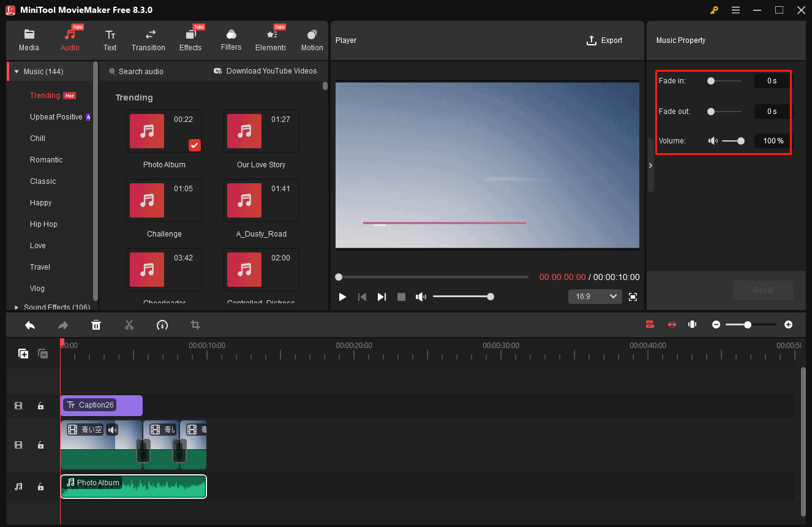The height and width of the screenshot is (527, 812).
Task: Open the 16:9 aspect ratio dropdown
Action: click(x=595, y=297)
